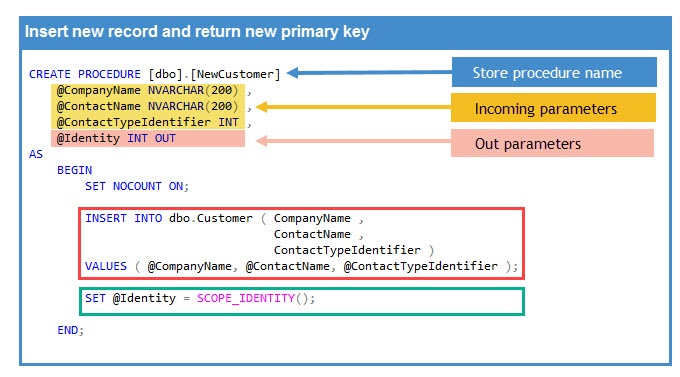Click the 'Incoming parameters' label box
This screenshot has width=680, height=377.
(x=553, y=108)
